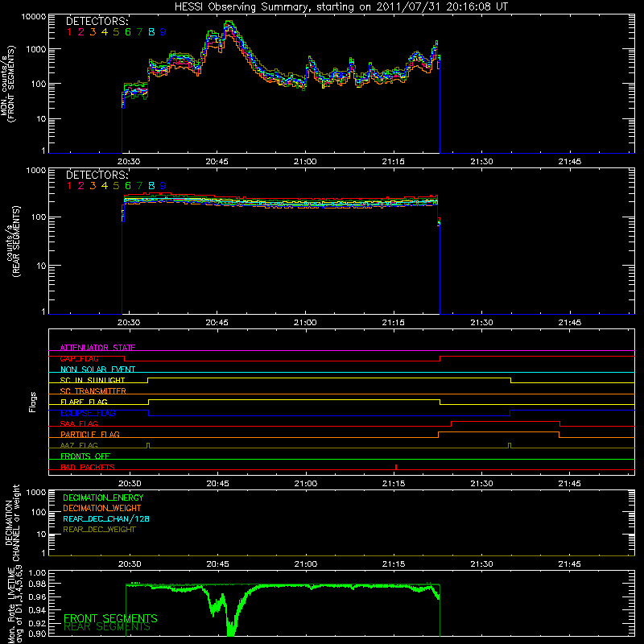Click the Mon. Rate LIVETIME axis label
The image size is (644, 644).
coord(14,605)
